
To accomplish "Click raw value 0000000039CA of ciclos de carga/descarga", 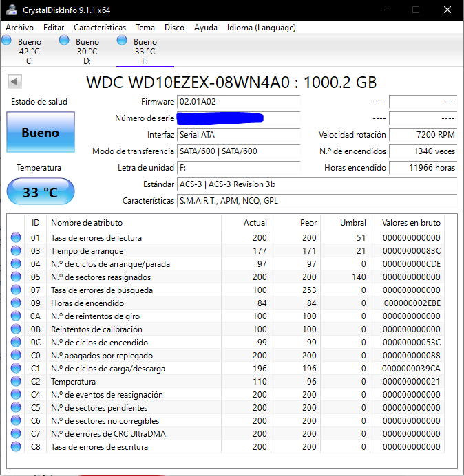I will pyautogui.click(x=411, y=368).
